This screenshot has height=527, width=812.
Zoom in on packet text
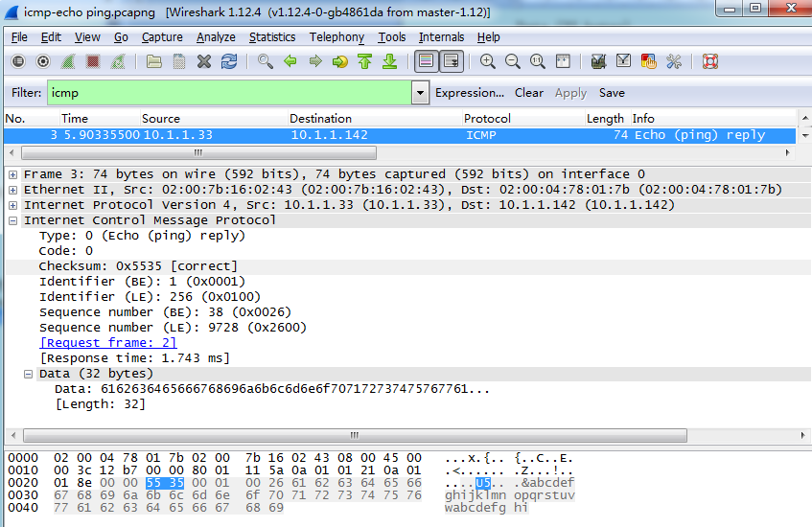point(487,61)
